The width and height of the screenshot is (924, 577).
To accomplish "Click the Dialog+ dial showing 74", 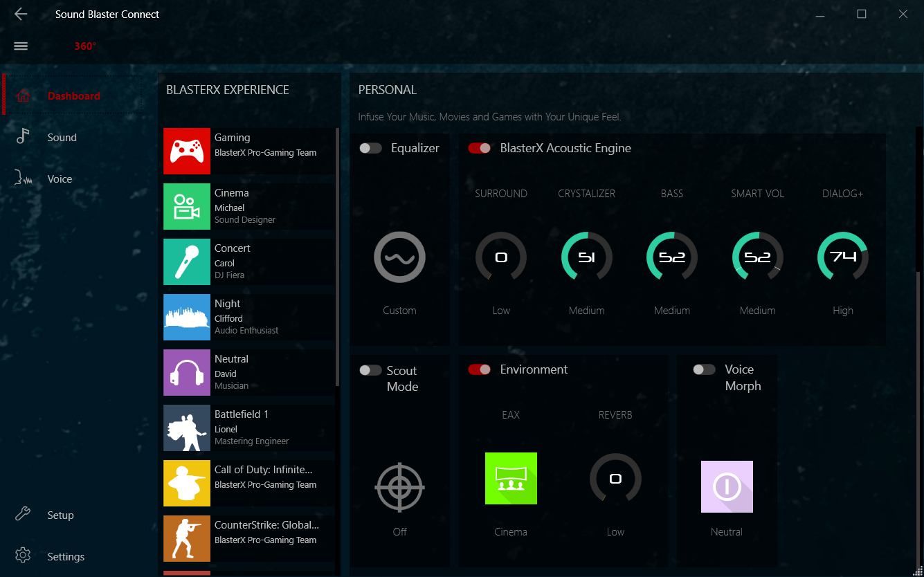I will click(x=843, y=257).
